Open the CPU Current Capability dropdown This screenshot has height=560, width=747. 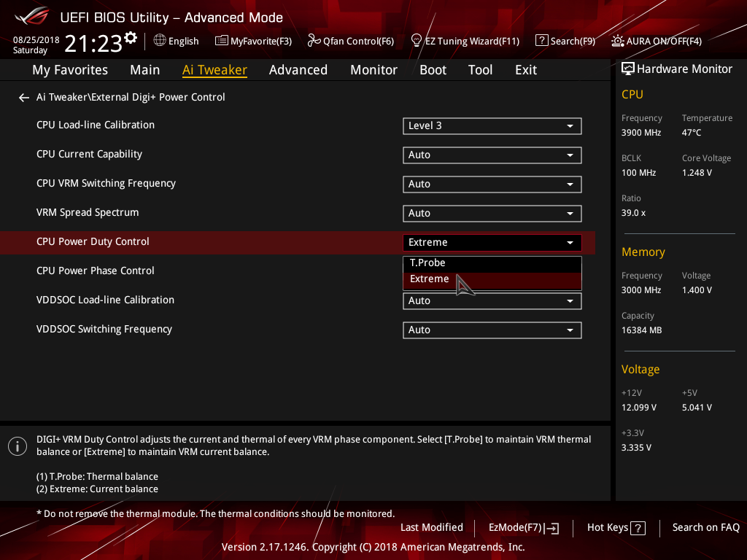(492, 155)
